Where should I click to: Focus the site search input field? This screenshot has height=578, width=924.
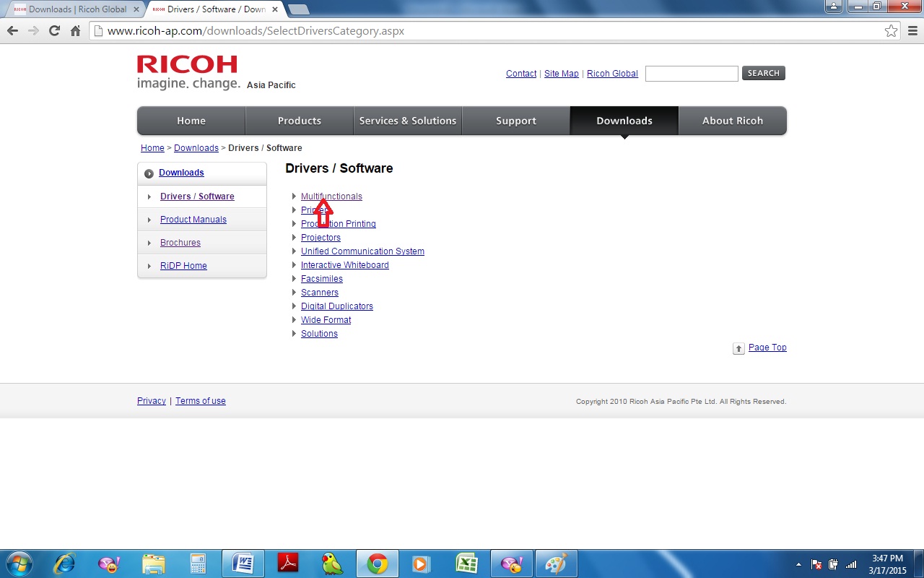pos(692,73)
